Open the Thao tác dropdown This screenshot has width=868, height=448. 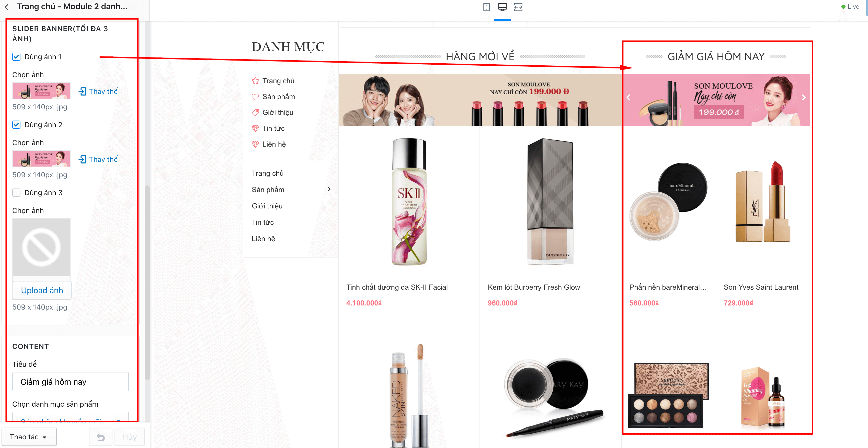[x=29, y=437]
